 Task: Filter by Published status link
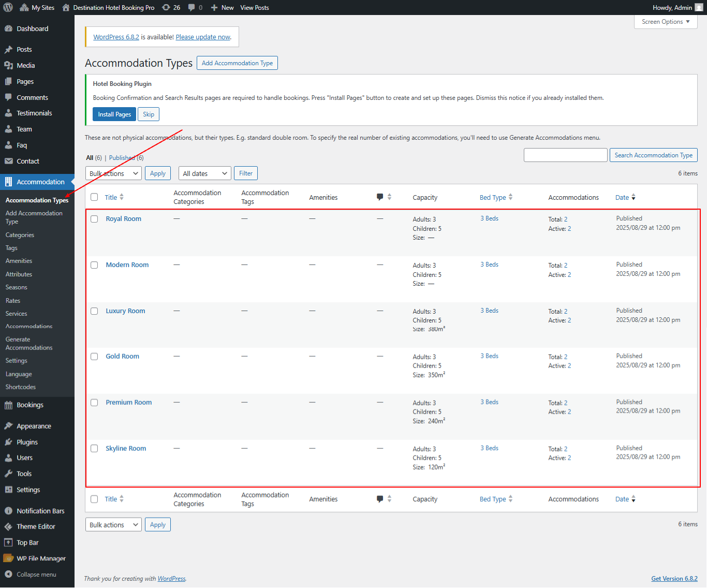pyautogui.click(x=122, y=158)
